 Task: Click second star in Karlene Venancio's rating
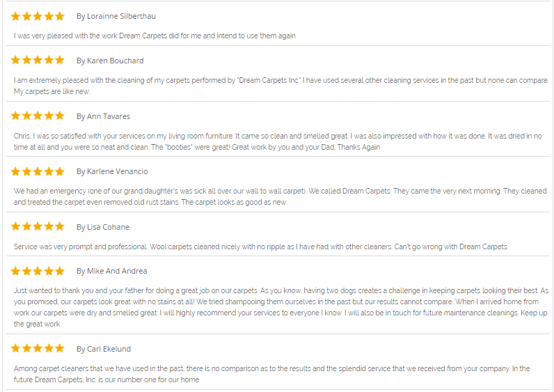click(26, 171)
